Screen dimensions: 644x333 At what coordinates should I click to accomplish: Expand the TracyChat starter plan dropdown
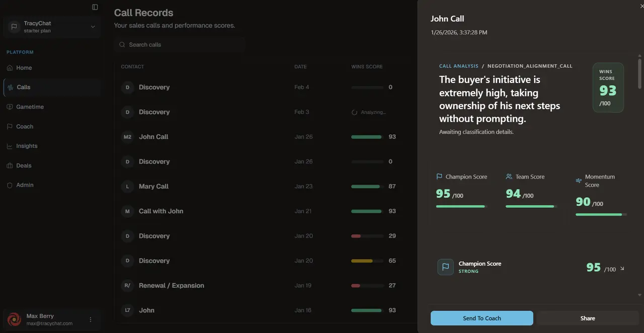pos(93,26)
